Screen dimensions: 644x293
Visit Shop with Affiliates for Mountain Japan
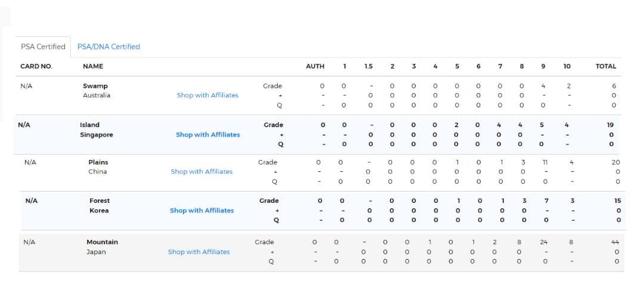click(199, 252)
